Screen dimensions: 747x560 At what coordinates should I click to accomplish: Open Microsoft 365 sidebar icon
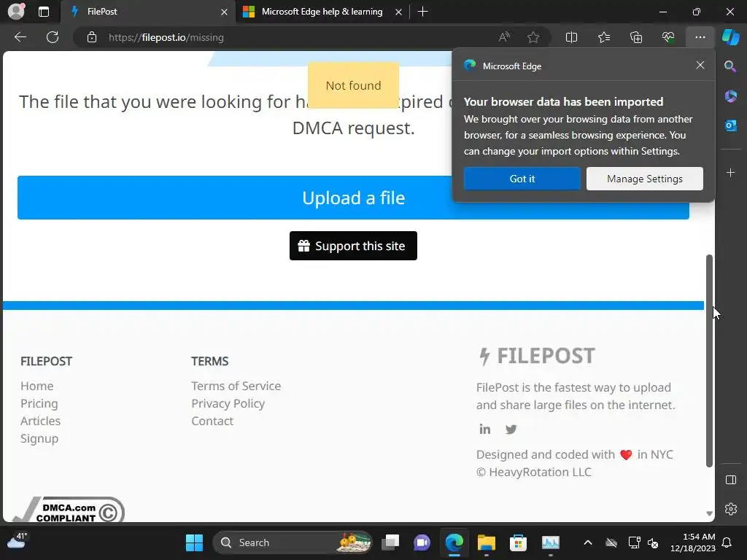(730, 96)
